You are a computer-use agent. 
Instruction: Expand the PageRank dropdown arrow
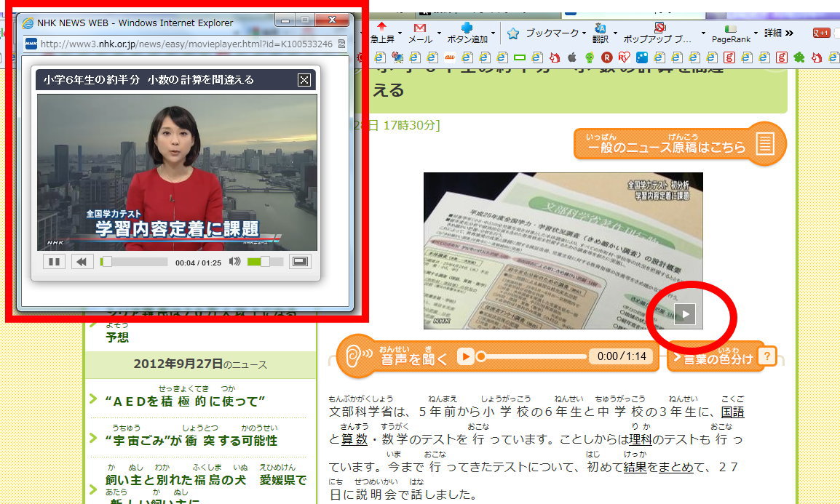756,33
